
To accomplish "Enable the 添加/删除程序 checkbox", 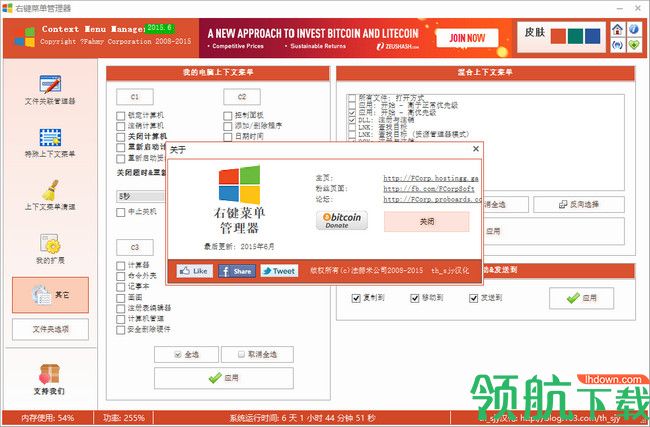I will (228, 126).
